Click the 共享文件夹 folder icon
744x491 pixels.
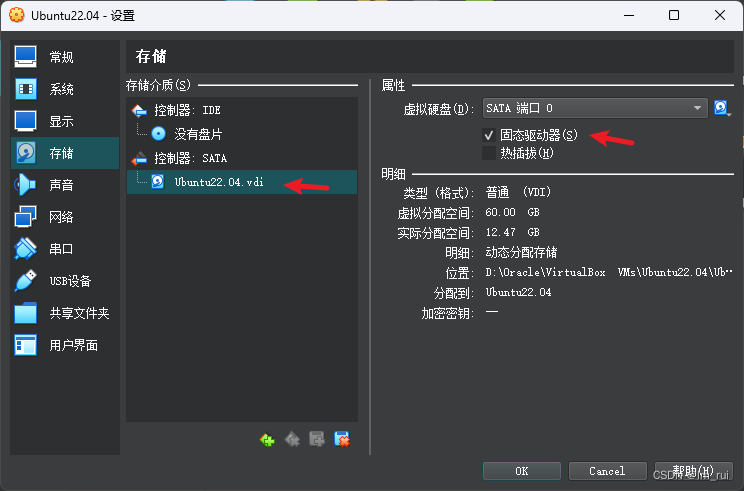[x=26, y=313]
